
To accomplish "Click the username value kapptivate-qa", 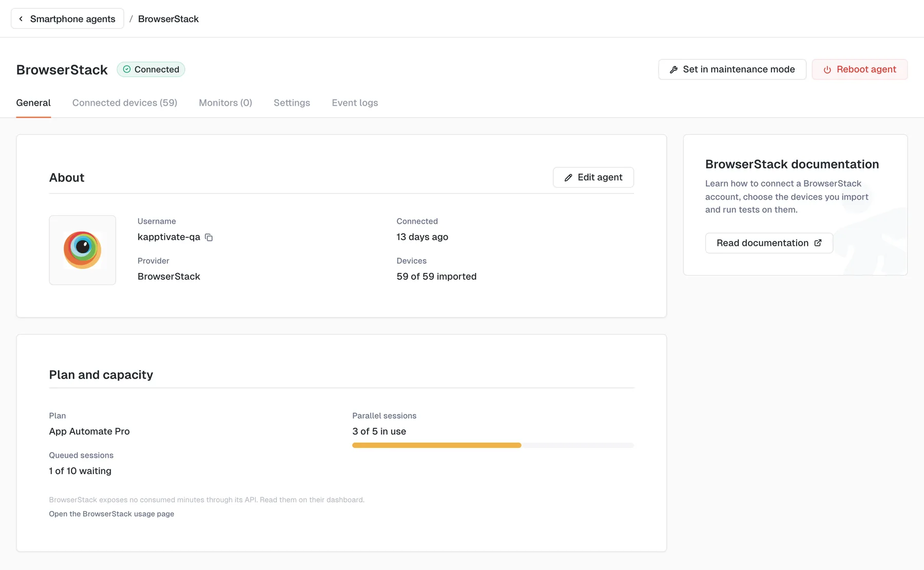I will coord(169,237).
